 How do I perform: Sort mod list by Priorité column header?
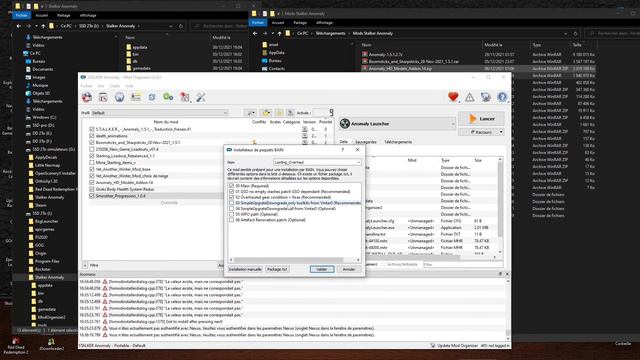325,122
